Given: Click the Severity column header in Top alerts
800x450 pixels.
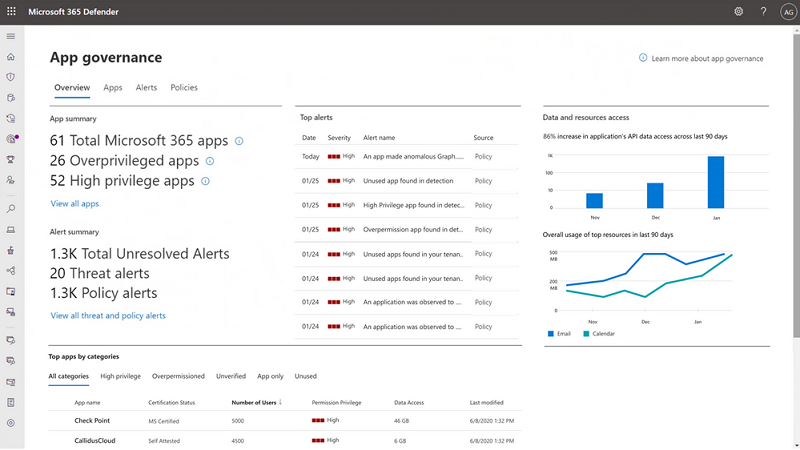Looking at the screenshot, I should pyautogui.click(x=339, y=138).
